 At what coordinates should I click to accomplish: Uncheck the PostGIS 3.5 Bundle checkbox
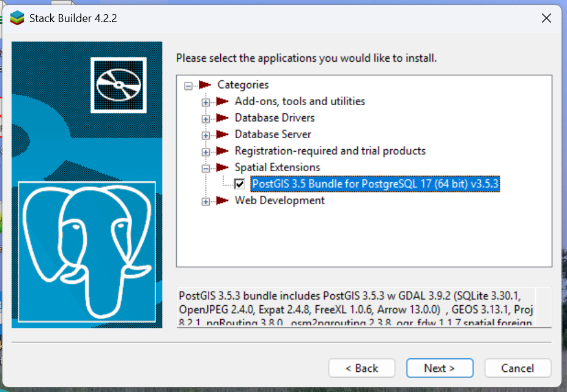[240, 184]
